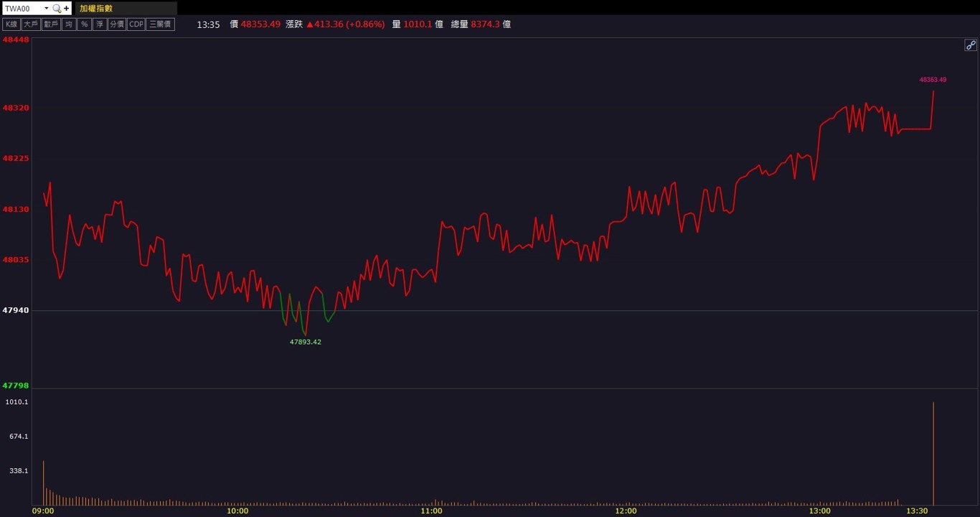Click the pink 48353.49 high label on chart
This screenshot has height=517, width=980.
tap(933, 80)
